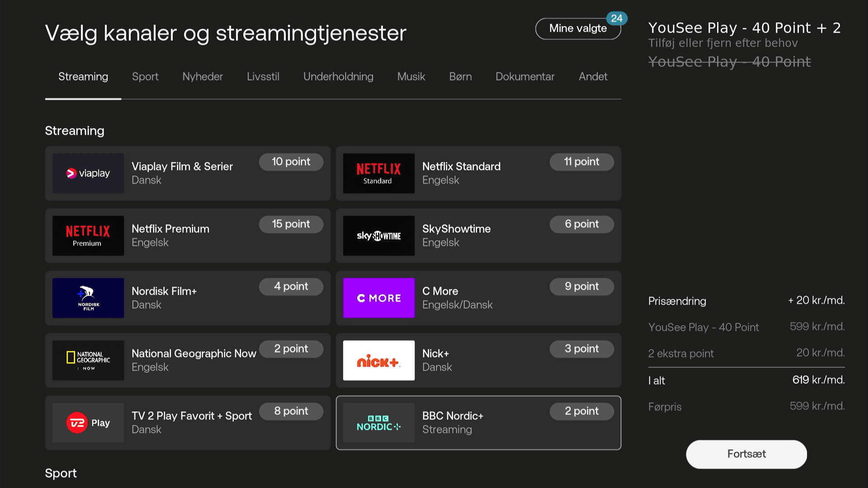The width and height of the screenshot is (868, 488).
Task: Click the Netflix Standard logo
Action: pyautogui.click(x=379, y=174)
